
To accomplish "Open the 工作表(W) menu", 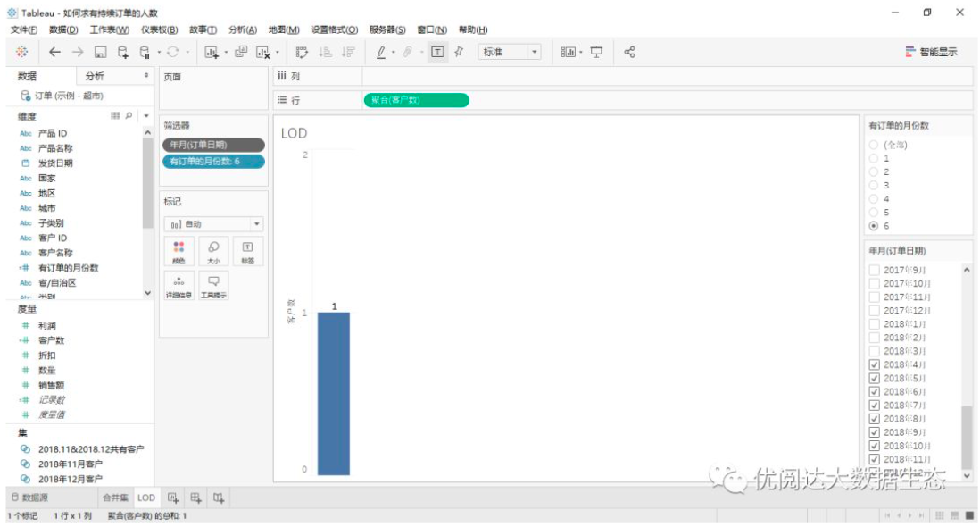I will point(110,29).
